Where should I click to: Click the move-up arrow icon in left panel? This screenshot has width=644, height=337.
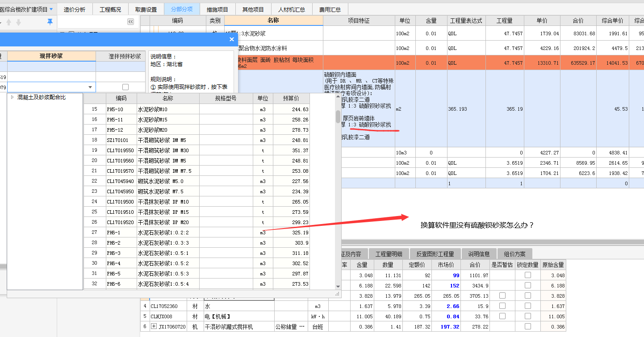click(x=8, y=22)
